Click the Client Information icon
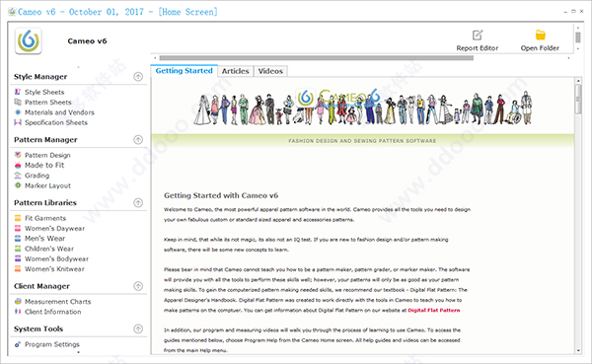Screen dimensions: 592x364 tap(18, 312)
